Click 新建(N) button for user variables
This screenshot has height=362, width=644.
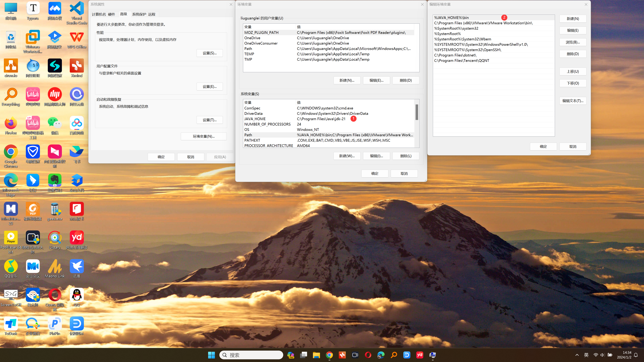[347, 80]
